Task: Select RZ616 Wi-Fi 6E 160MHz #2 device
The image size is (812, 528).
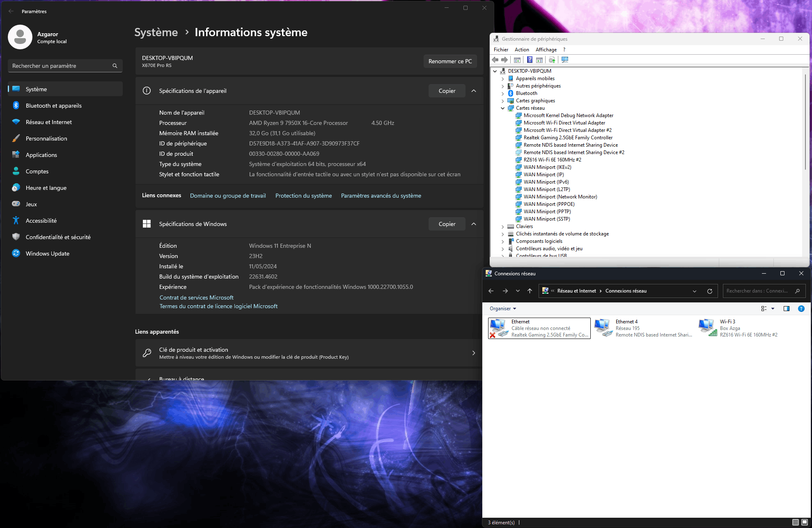Action: [x=553, y=160]
